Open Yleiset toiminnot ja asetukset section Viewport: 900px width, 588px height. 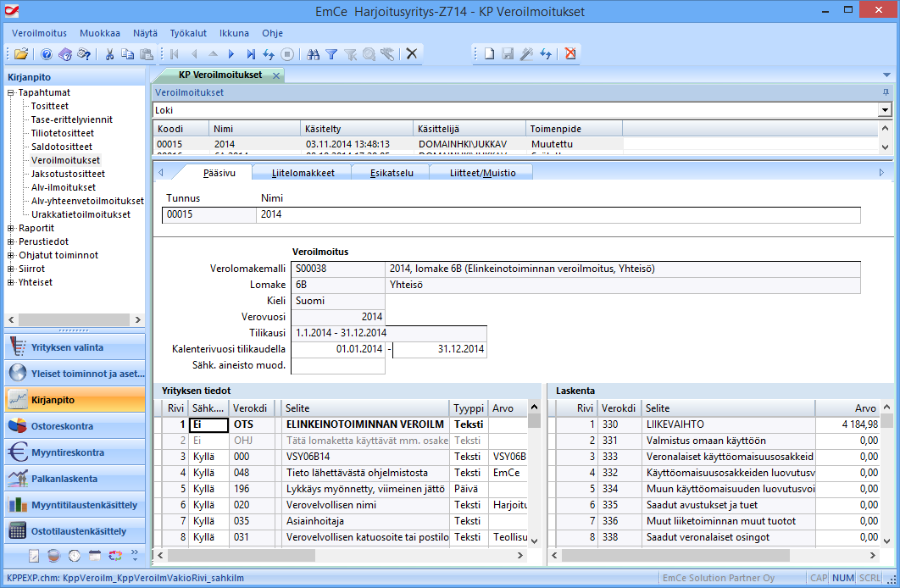coord(75,374)
